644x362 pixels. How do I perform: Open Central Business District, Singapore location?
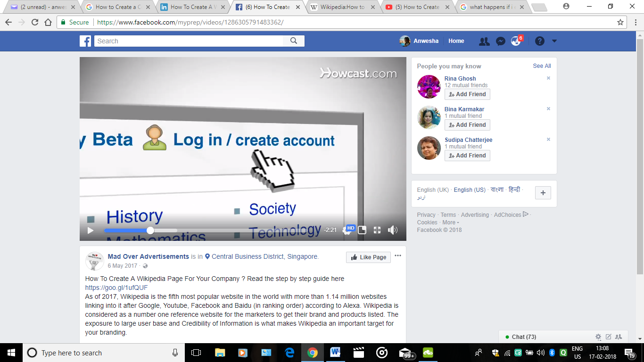pyautogui.click(x=265, y=257)
